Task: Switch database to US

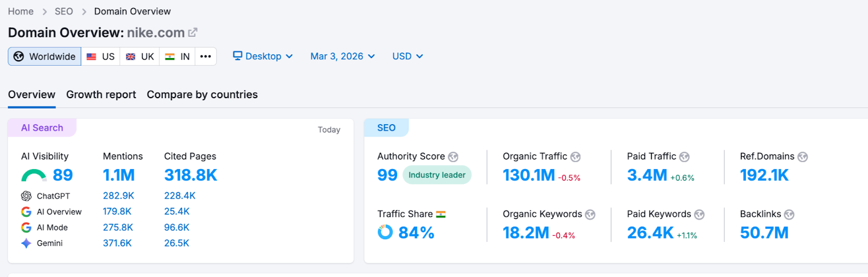Action: point(101,56)
